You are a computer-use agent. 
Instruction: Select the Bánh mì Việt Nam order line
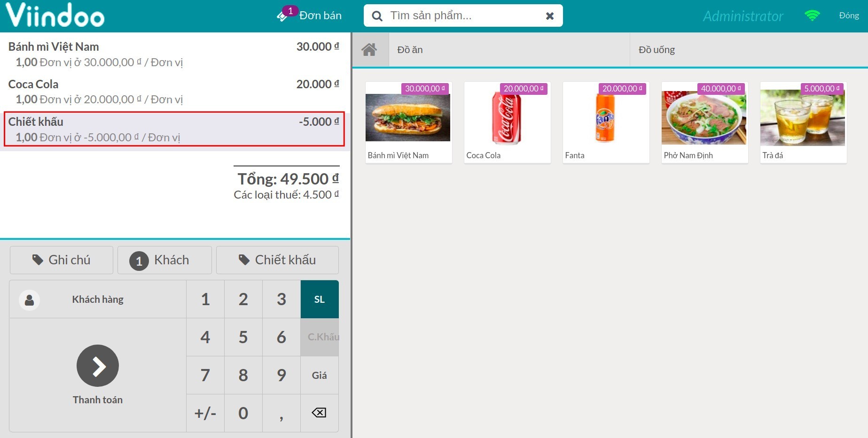click(x=174, y=54)
